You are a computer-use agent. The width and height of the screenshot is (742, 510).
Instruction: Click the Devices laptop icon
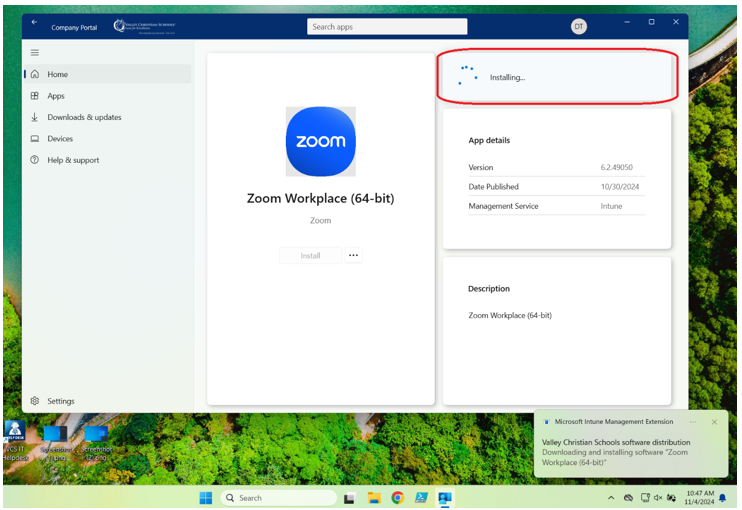coord(35,139)
